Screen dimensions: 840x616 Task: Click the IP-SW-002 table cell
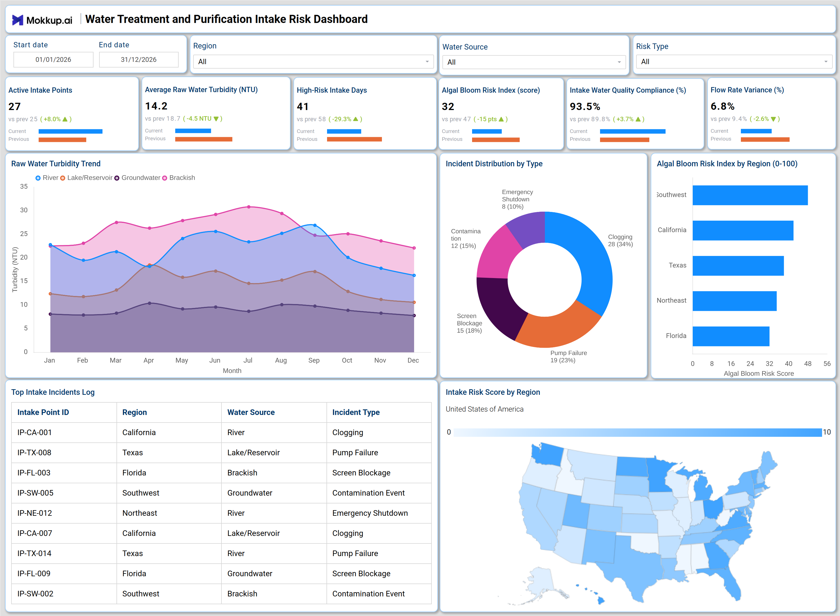click(64, 594)
